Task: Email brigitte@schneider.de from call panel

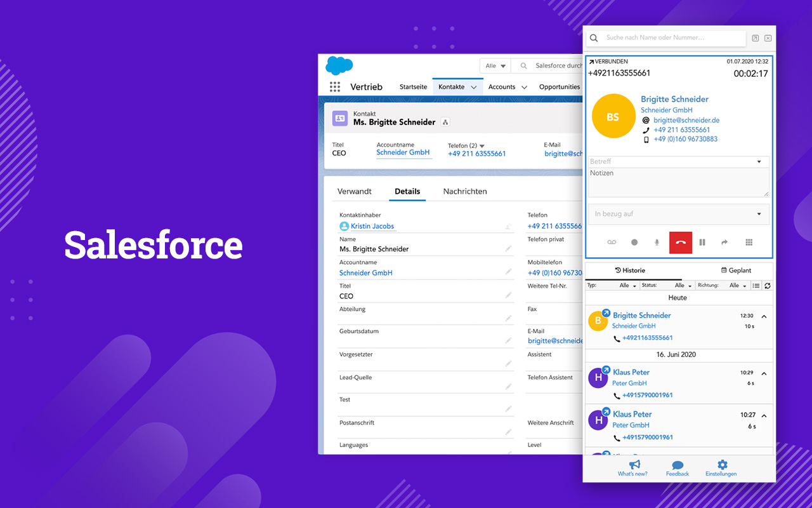Action: pos(686,120)
